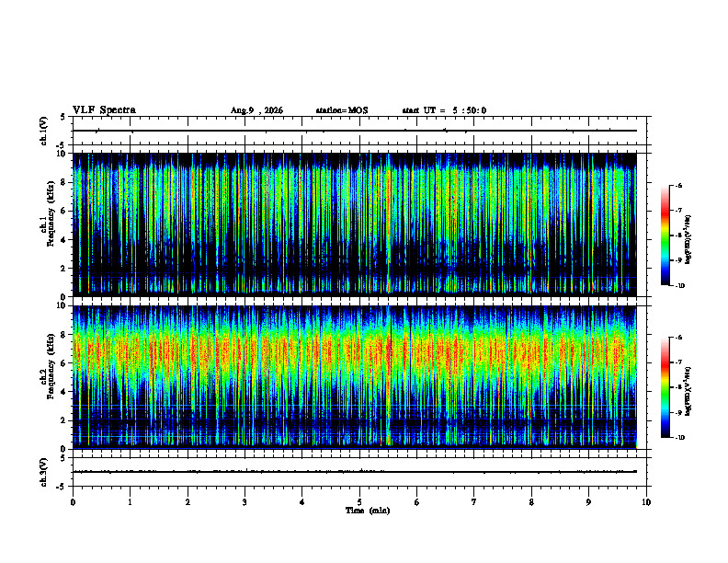Click the "2" kHz tick on ch.1 frequency axis
The image size is (728, 563).
click(x=64, y=269)
